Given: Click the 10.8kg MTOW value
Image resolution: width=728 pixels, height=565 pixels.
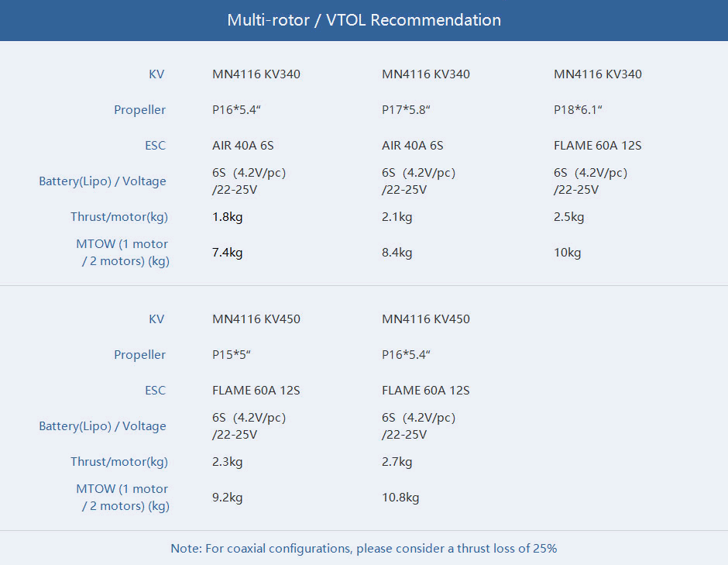Looking at the screenshot, I should 400,498.
